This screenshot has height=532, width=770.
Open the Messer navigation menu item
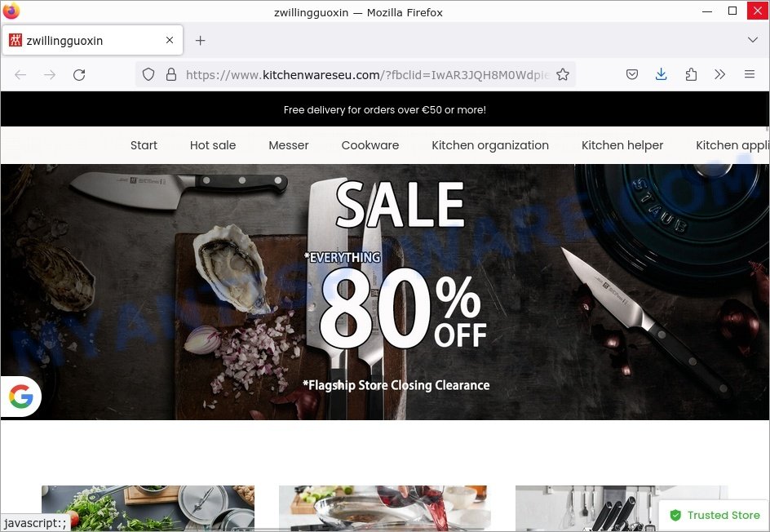point(288,145)
